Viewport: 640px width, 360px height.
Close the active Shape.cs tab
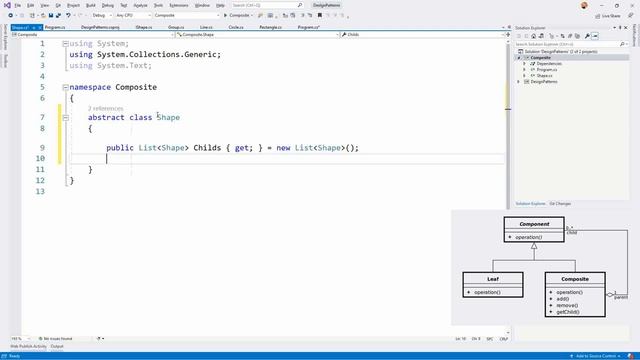click(40, 27)
